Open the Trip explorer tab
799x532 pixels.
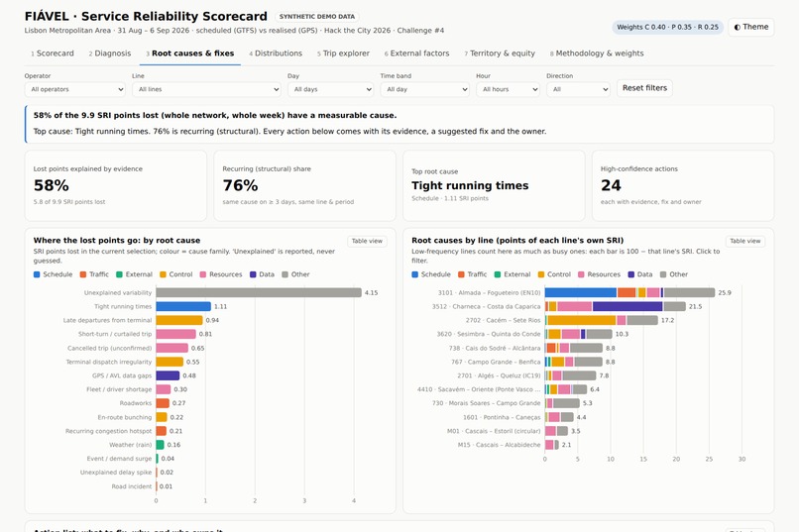pyautogui.click(x=343, y=53)
